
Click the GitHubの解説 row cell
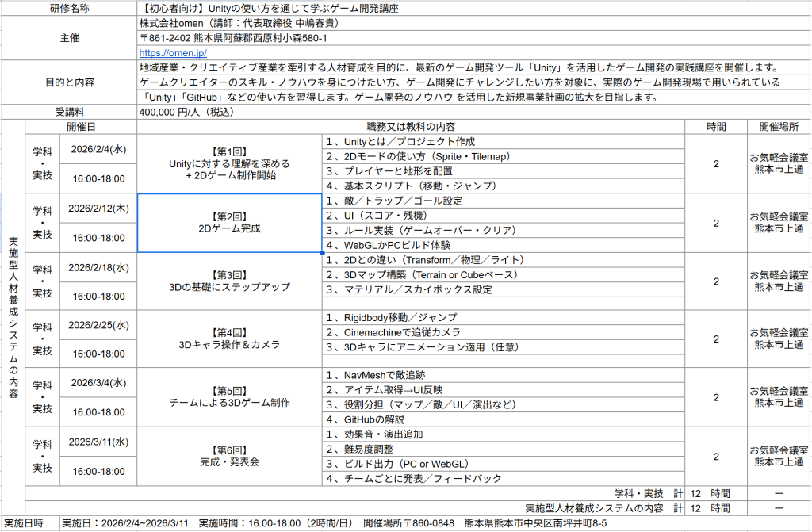pyautogui.click(x=503, y=419)
